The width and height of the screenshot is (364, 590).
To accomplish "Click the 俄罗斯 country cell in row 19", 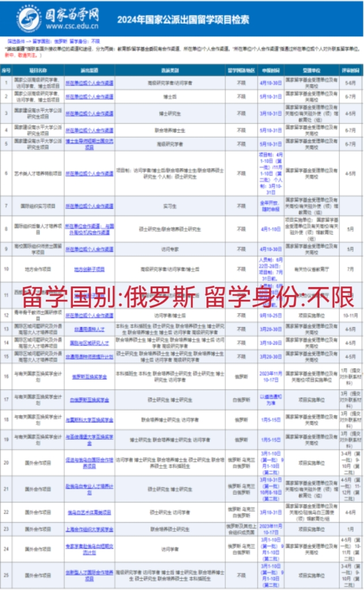I will [241, 440].
